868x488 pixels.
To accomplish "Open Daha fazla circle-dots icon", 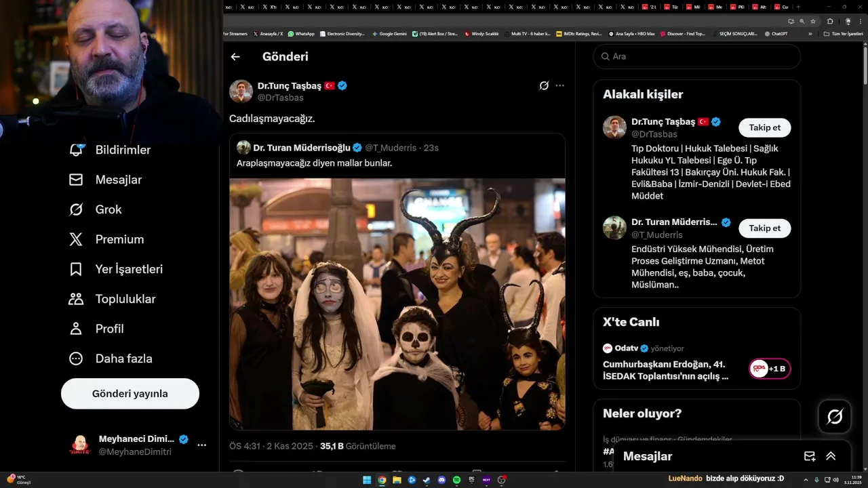I will [x=76, y=359].
